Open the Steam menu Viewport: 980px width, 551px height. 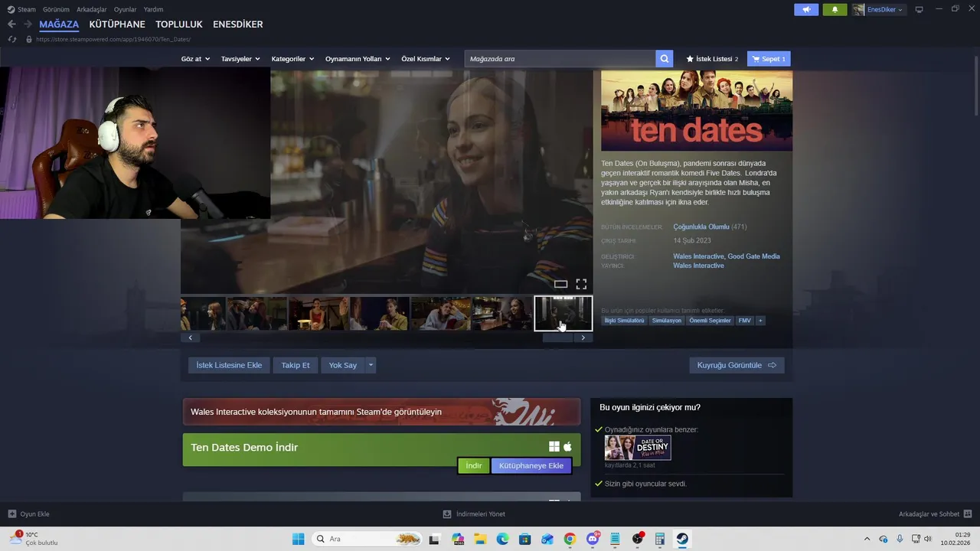[x=21, y=9]
